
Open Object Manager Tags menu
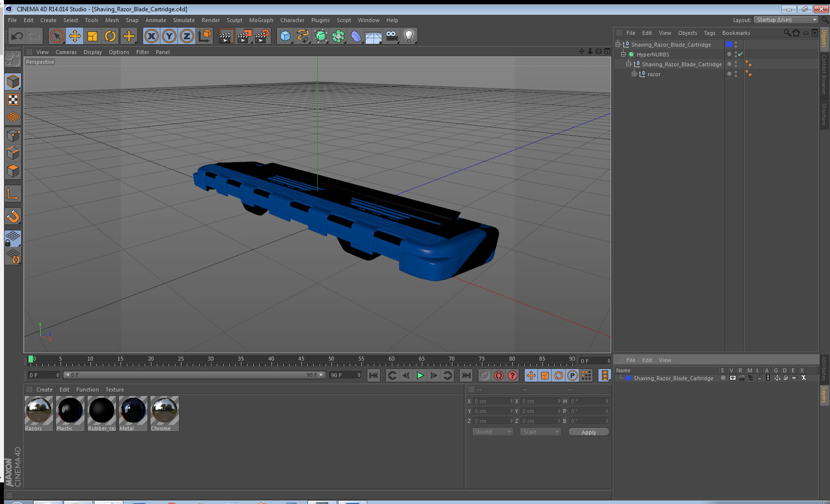[709, 33]
